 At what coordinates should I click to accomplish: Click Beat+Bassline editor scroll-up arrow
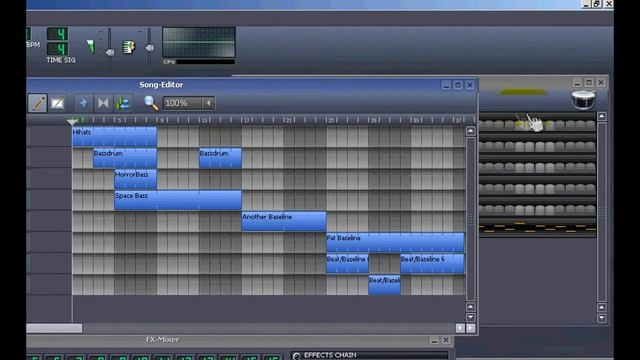tap(602, 116)
